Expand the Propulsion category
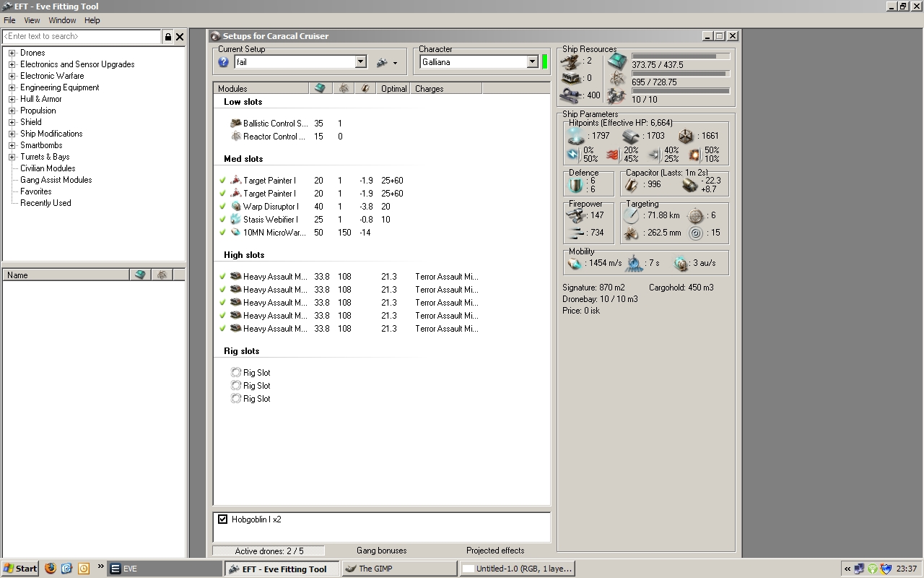This screenshot has width=924, height=578. 12,111
